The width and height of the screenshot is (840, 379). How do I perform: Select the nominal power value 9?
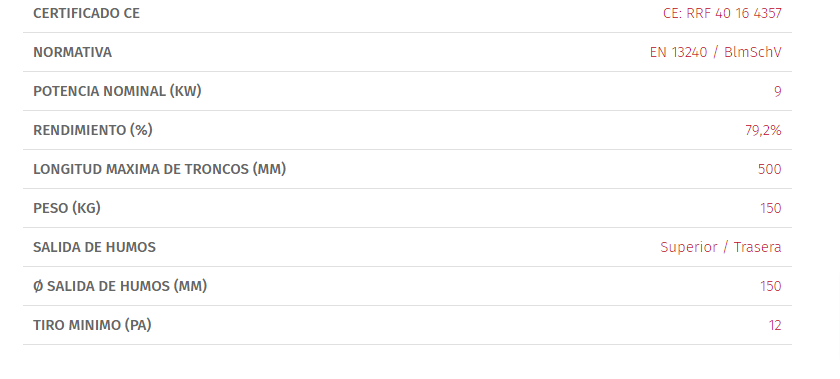(x=778, y=92)
